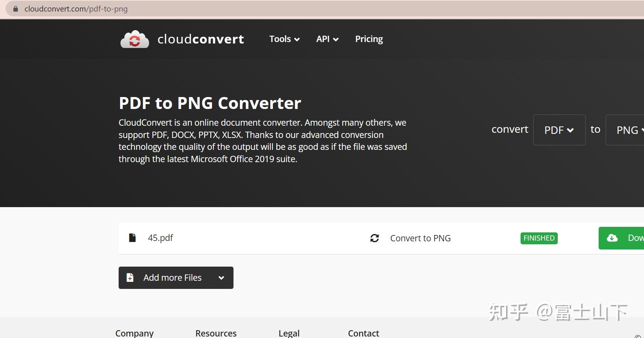Click the add-file icon on Add more Files
Viewport: 644px width, 338px height.
130,278
